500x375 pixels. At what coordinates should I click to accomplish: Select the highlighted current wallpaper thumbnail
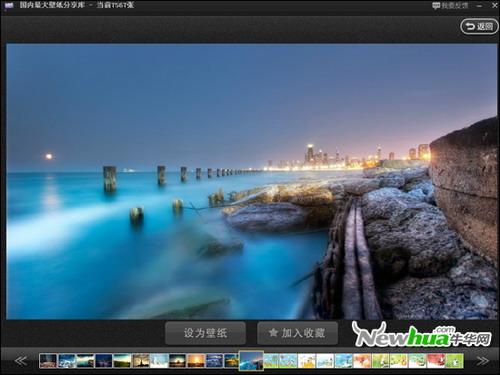251,360
